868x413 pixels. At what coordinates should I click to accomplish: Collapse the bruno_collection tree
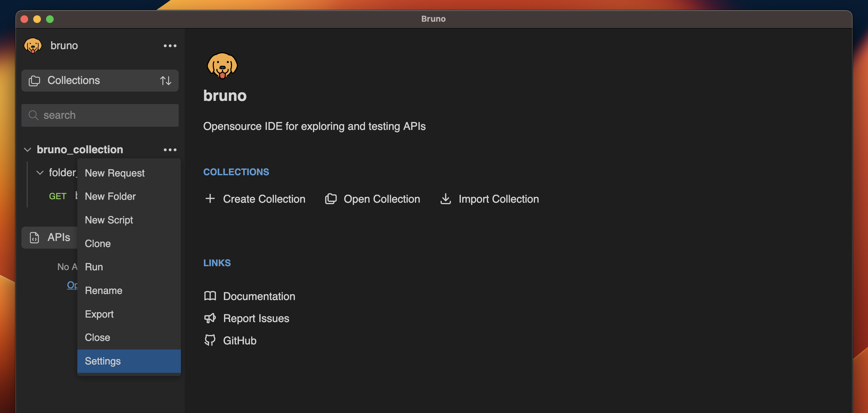tap(27, 149)
